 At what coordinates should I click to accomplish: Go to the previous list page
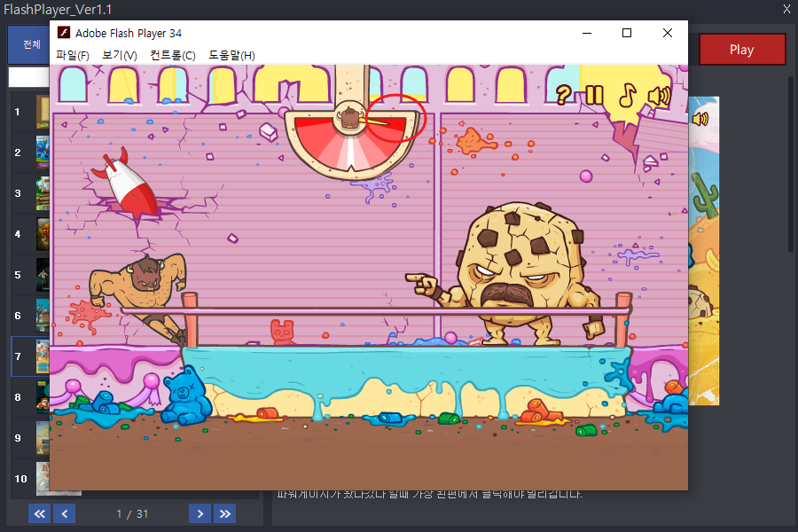click(x=64, y=513)
